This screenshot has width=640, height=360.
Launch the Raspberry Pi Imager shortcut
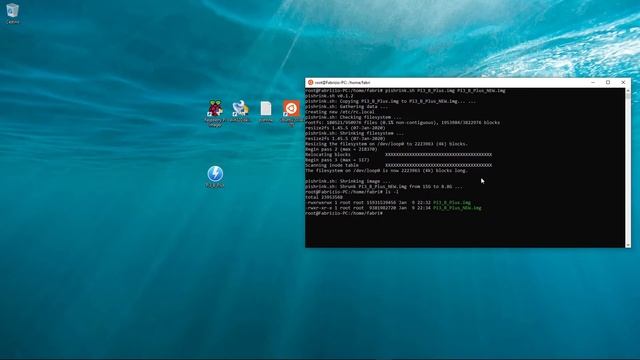point(215,113)
